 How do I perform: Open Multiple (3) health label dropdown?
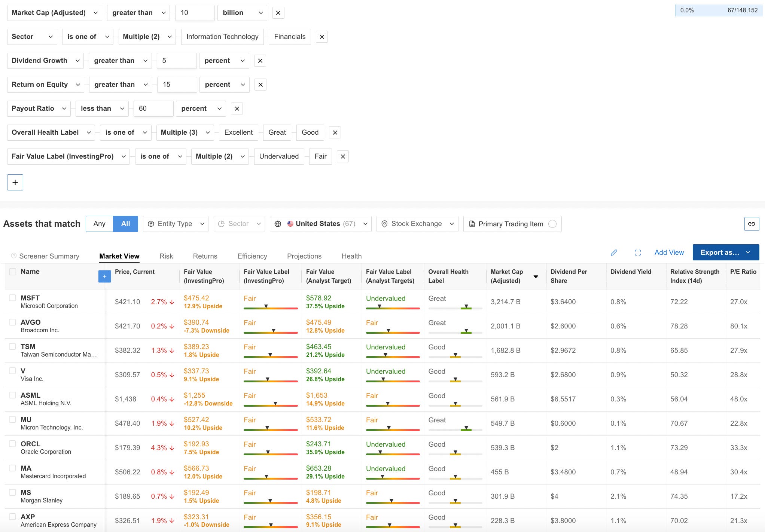coord(185,132)
